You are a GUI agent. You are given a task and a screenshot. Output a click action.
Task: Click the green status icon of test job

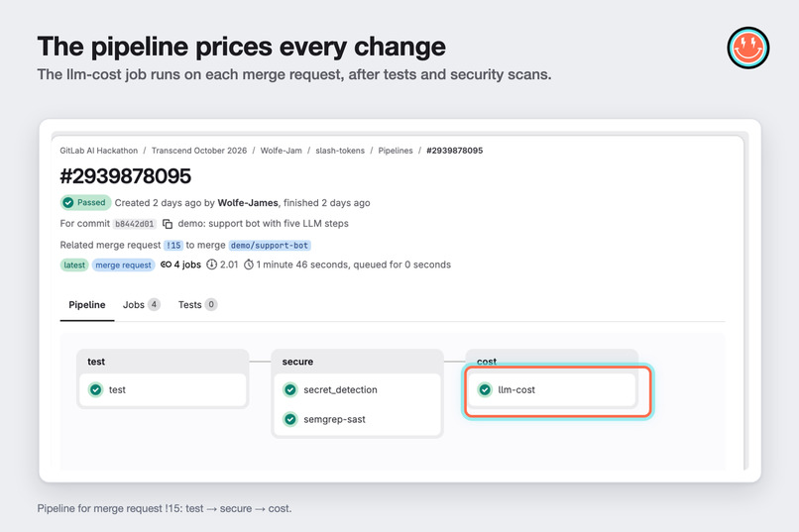point(95,390)
